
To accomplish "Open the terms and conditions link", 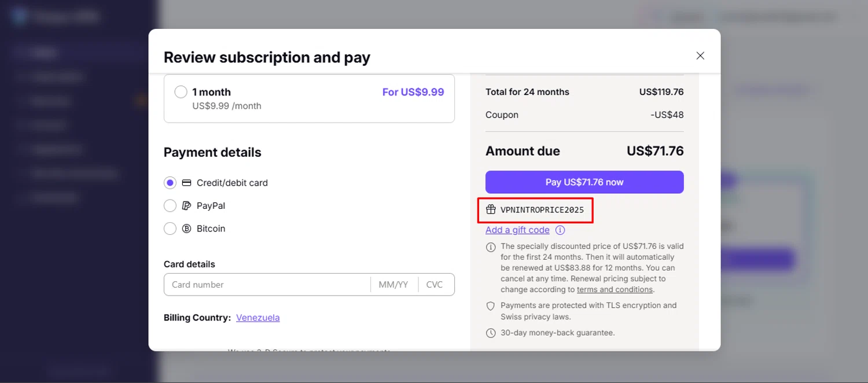I will coord(615,290).
